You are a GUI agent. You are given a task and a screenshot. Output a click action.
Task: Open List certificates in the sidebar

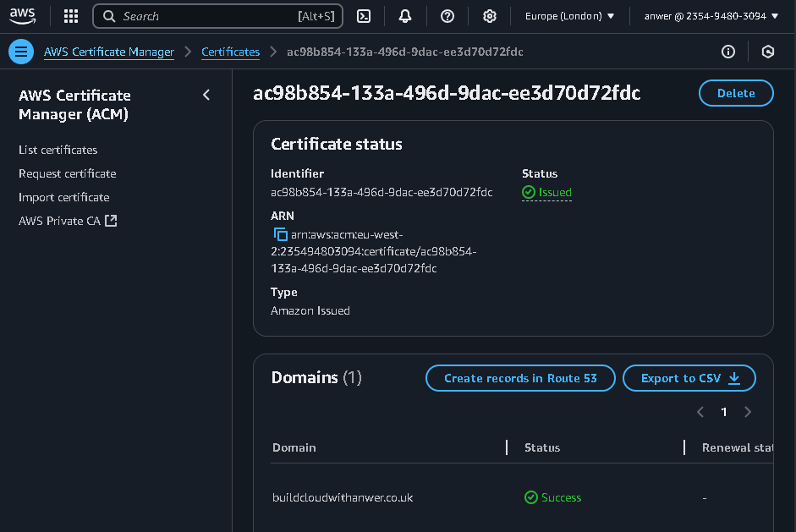point(58,150)
